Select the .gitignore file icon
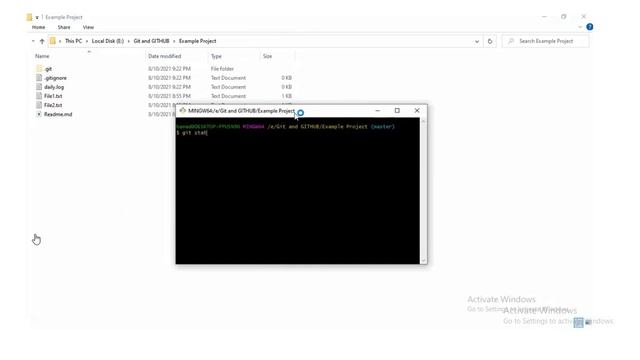Screen dimensions: 640x360 pos(39,78)
